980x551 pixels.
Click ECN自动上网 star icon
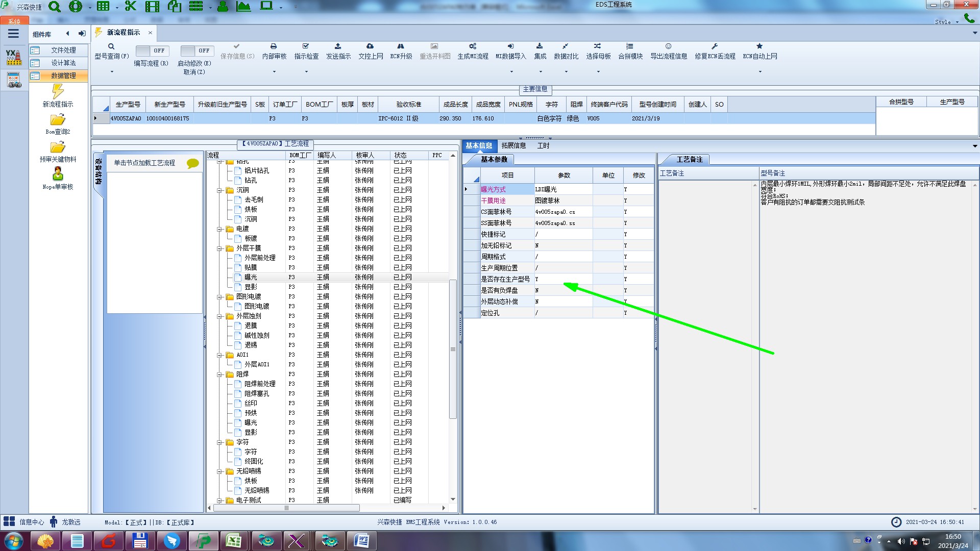(759, 46)
